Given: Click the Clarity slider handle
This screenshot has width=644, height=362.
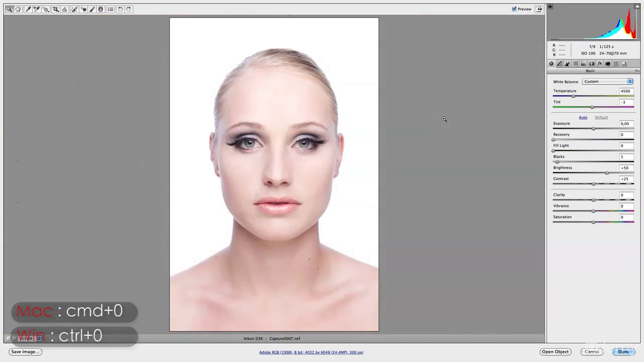Looking at the screenshot, I should point(593,200).
